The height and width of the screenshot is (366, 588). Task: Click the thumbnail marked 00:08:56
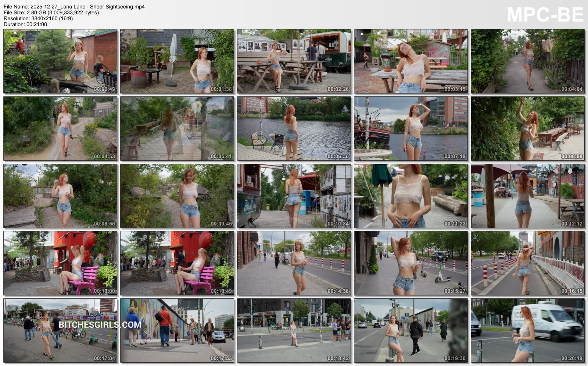60,196
